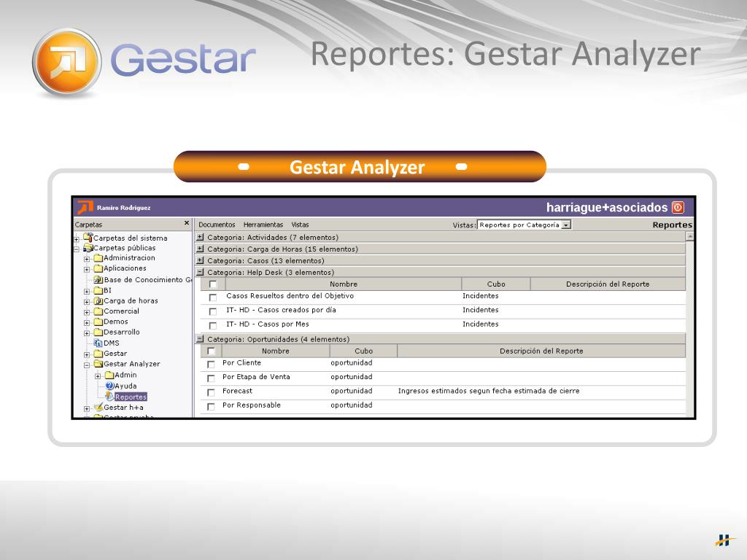Screen dimensions: 747x560
Task: Open Casos Resueltos dentro del Objetivo report
Action: [x=290, y=296]
